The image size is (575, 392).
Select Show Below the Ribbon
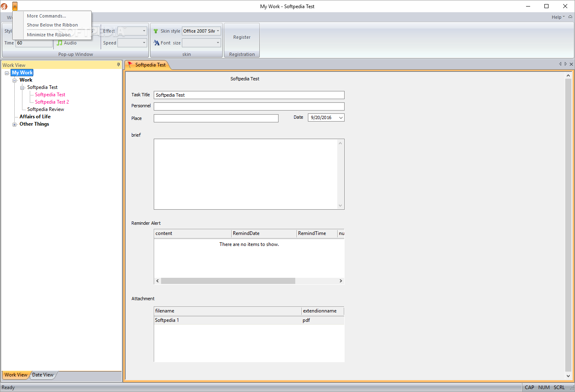point(52,25)
